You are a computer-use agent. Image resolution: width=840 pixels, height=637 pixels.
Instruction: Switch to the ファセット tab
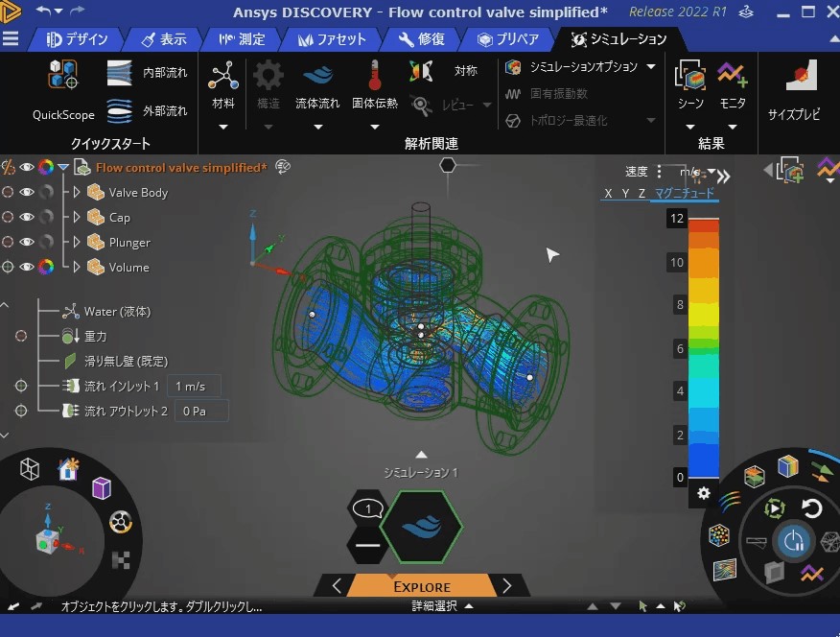click(x=332, y=39)
